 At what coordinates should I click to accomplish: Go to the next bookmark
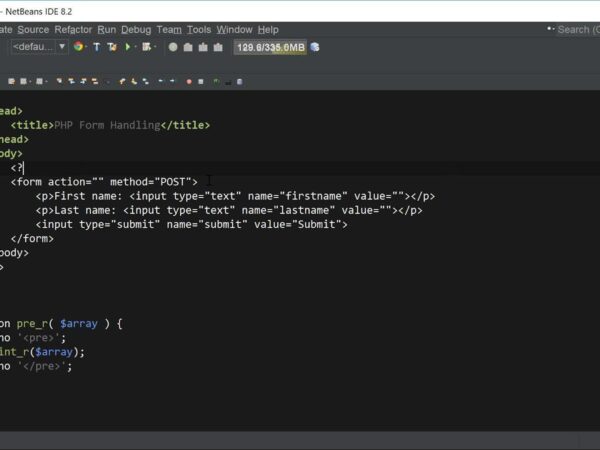pyautogui.click(x=134, y=81)
